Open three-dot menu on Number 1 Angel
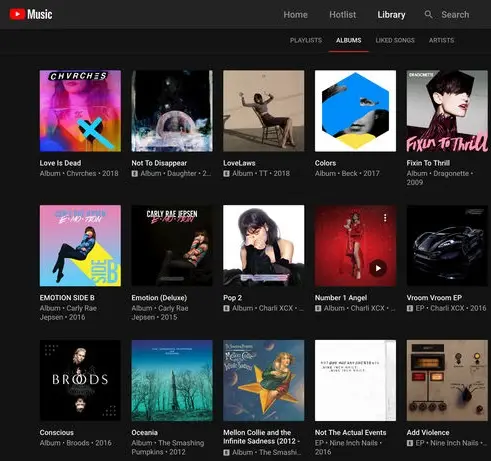491x461 pixels. click(385, 218)
